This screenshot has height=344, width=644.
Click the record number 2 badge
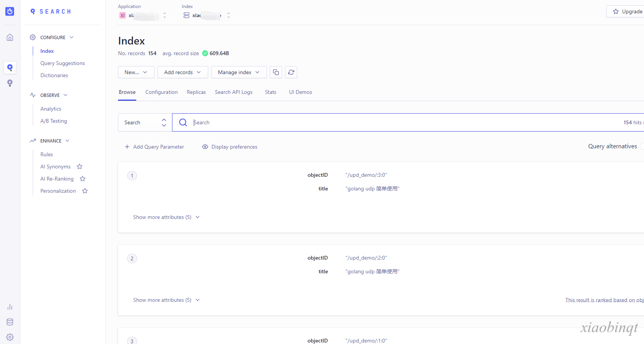[132, 258]
